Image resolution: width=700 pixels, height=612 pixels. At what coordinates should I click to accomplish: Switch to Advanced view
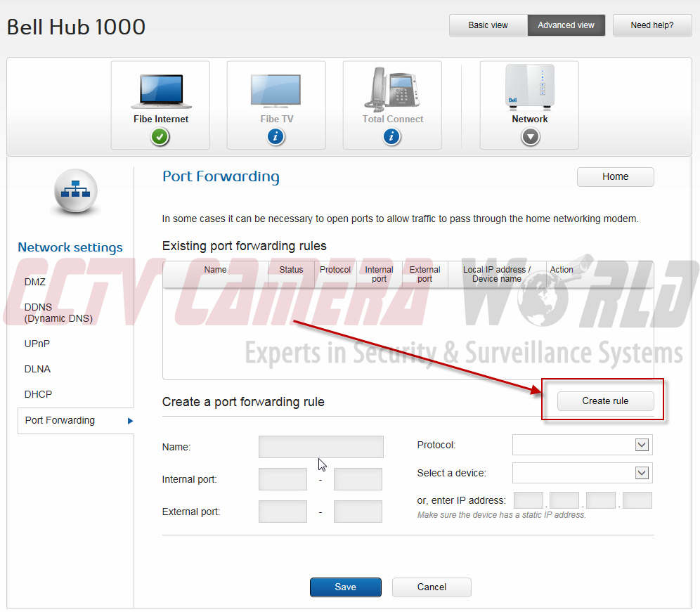pyautogui.click(x=566, y=25)
